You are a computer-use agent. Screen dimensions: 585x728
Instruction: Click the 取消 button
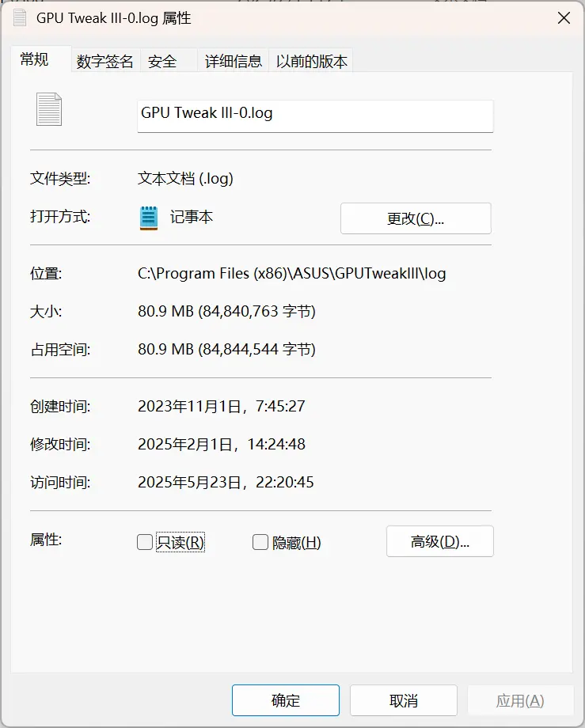[x=404, y=700]
